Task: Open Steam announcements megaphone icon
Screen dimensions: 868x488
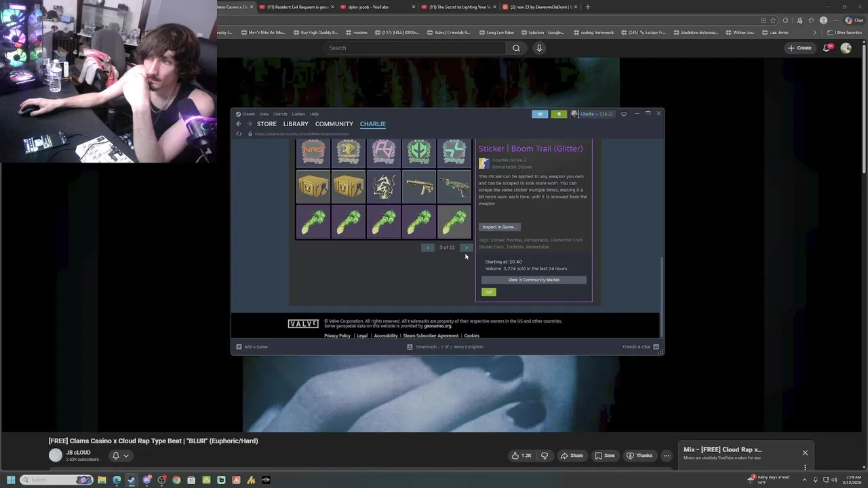Action: [x=540, y=114]
